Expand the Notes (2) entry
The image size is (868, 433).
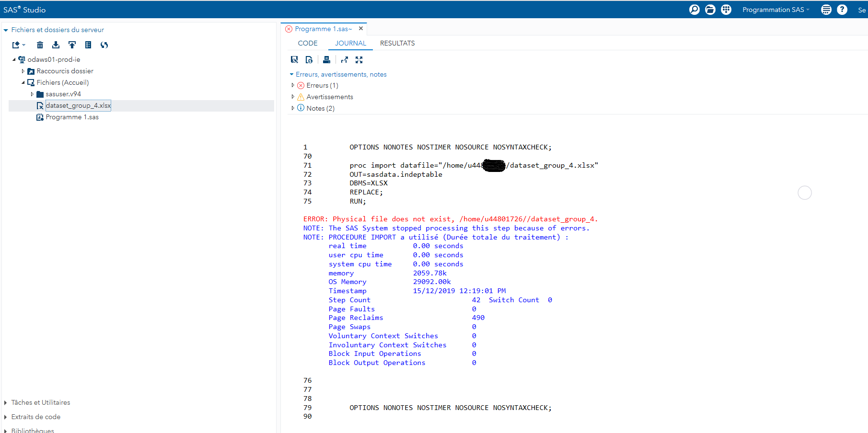pos(293,108)
